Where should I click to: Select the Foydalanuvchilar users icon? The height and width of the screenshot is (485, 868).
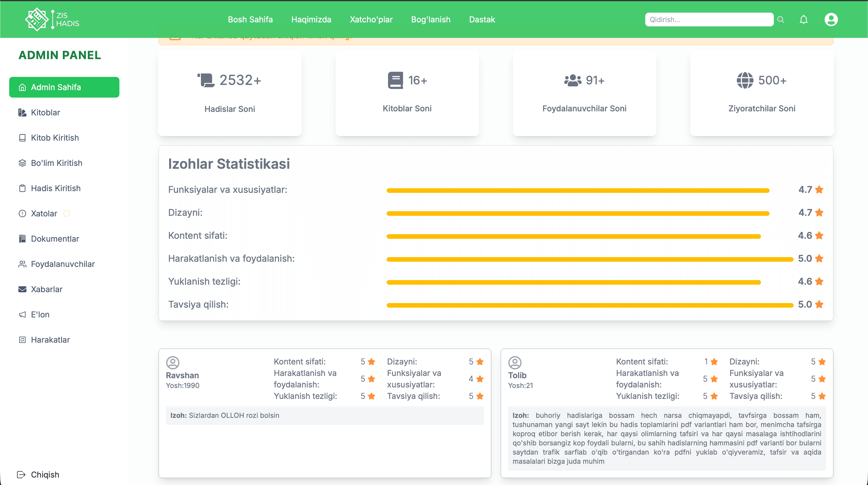click(22, 264)
